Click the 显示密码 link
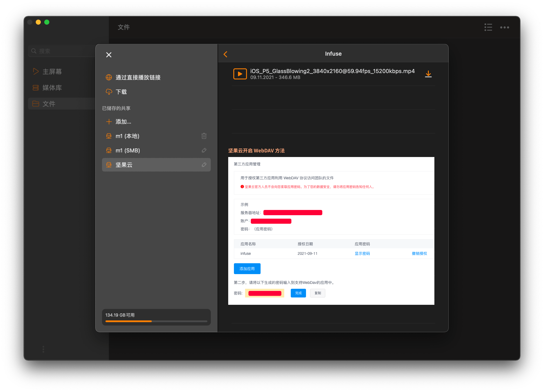544x392 pixels. click(362, 253)
